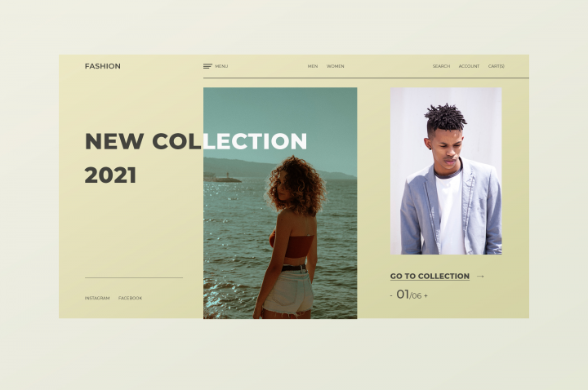This screenshot has width=588, height=390.
Task: View the CART
Action: coord(497,66)
